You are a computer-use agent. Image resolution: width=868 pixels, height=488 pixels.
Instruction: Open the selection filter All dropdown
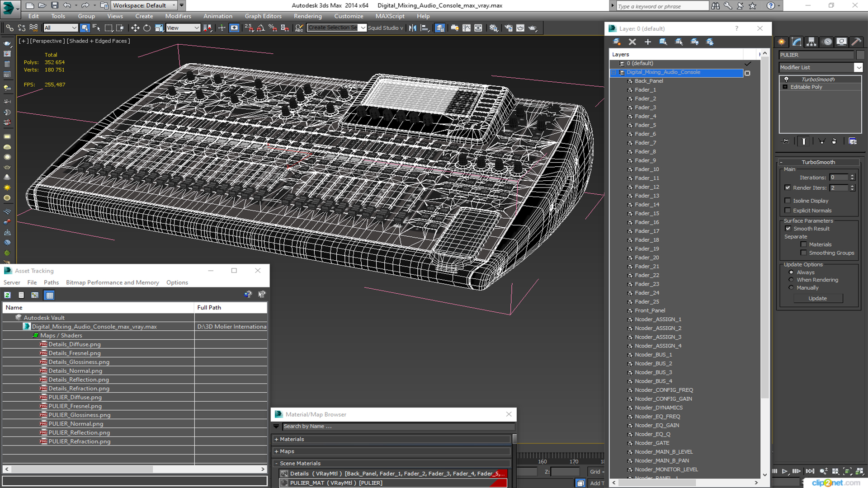[x=61, y=28]
